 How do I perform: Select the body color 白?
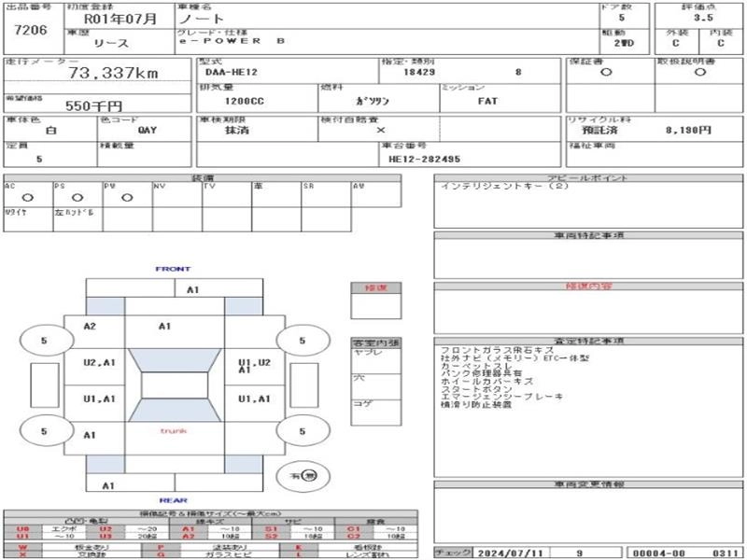pyautogui.click(x=51, y=130)
